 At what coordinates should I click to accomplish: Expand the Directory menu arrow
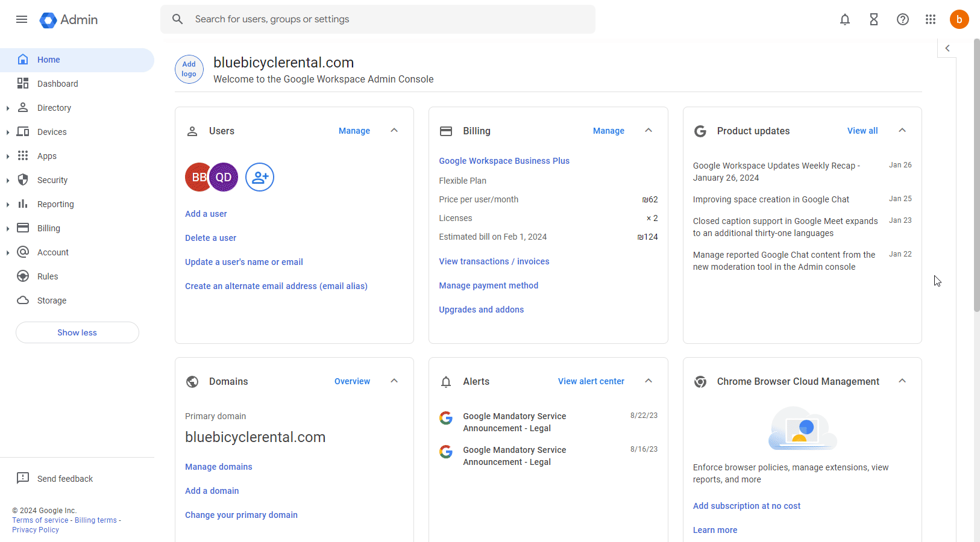pyautogui.click(x=7, y=108)
